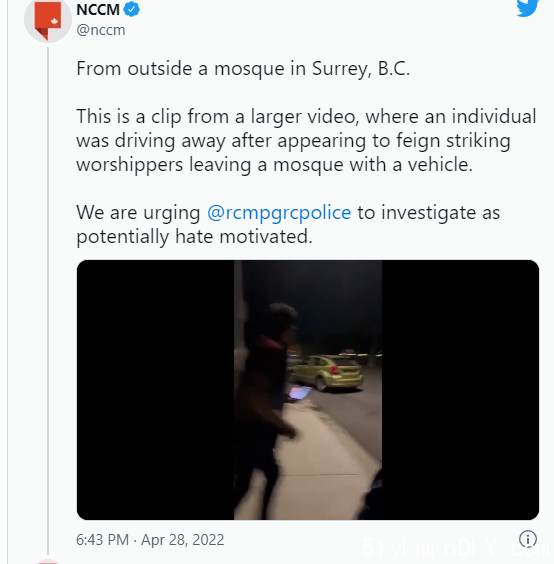This screenshot has height=564, width=554.
Task: Open the NCCM profile avatar
Action: (x=47, y=19)
